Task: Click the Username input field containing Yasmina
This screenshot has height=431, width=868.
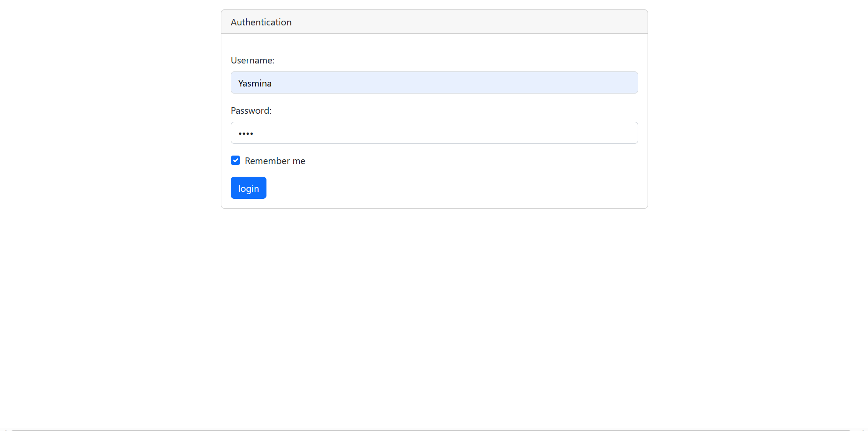Action: pyautogui.click(x=434, y=83)
